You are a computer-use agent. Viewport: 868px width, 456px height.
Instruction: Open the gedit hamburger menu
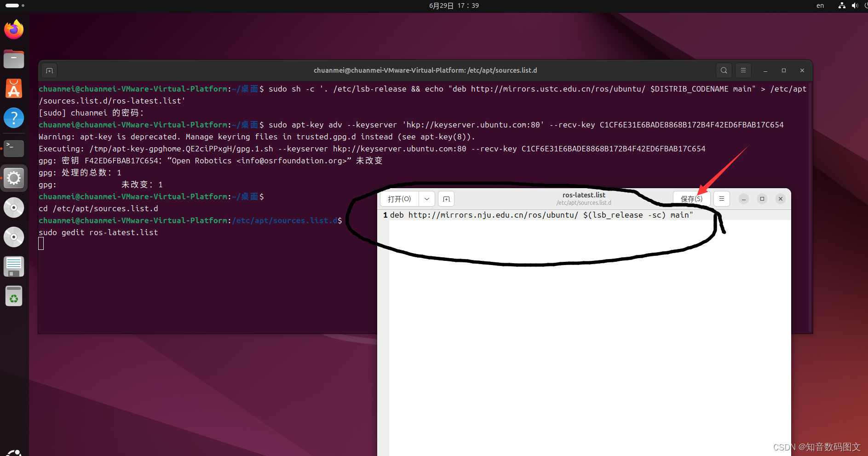click(721, 199)
